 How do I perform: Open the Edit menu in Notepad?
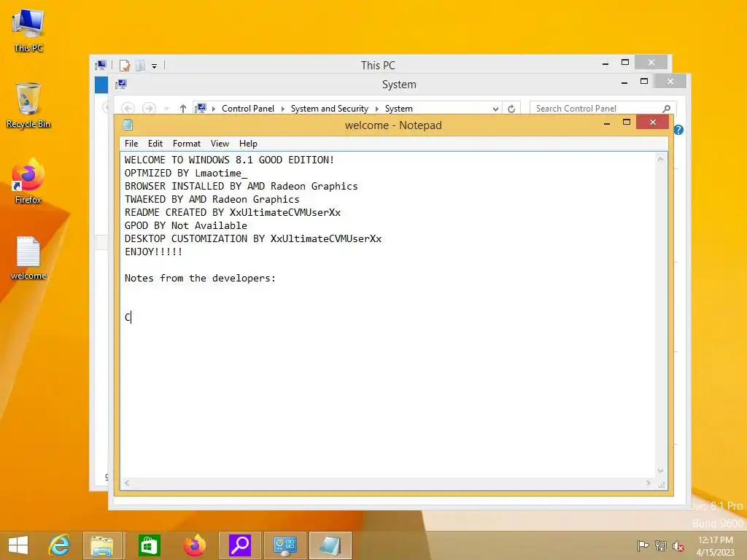[x=155, y=144]
